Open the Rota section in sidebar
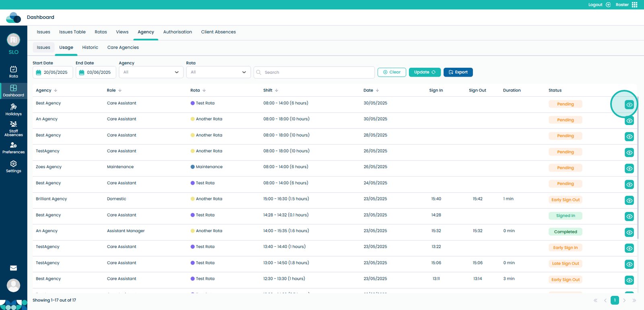The width and height of the screenshot is (644, 310). (x=13, y=72)
